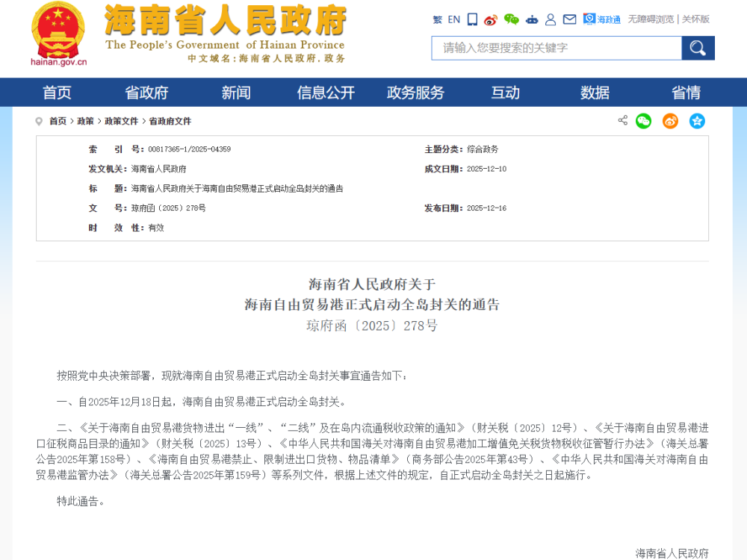Image resolution: width=747 pixels, height=560 pixels.
Task: Open the 海政通 app icon
Action: (601, 19)
